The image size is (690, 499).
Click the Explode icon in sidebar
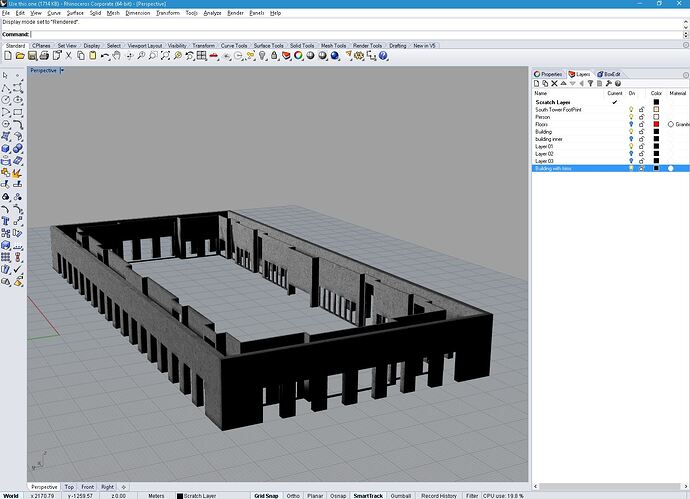coord(18,173)
